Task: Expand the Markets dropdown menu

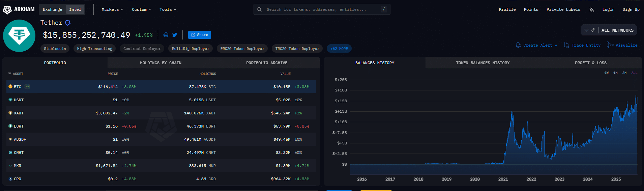Action: (112, 9)
